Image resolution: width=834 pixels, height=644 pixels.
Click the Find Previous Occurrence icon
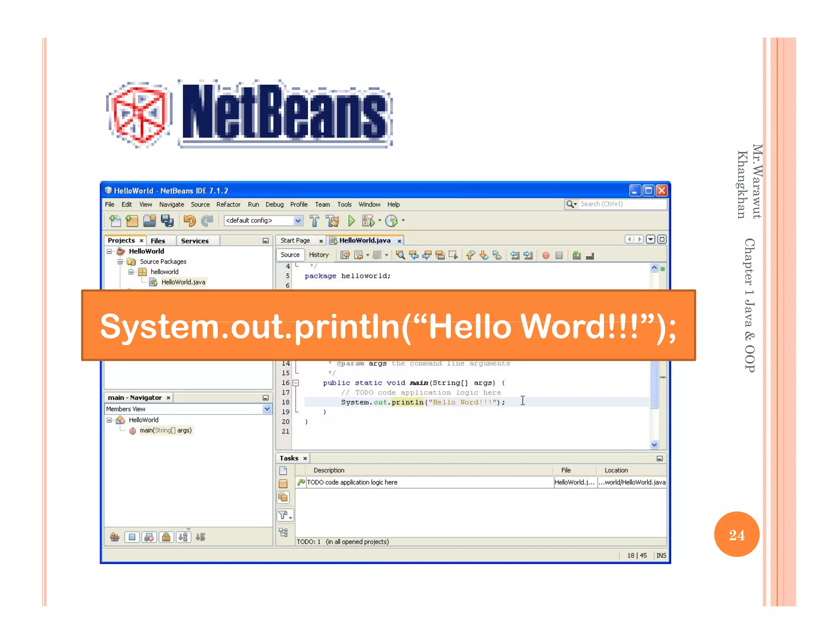point(414,255)
